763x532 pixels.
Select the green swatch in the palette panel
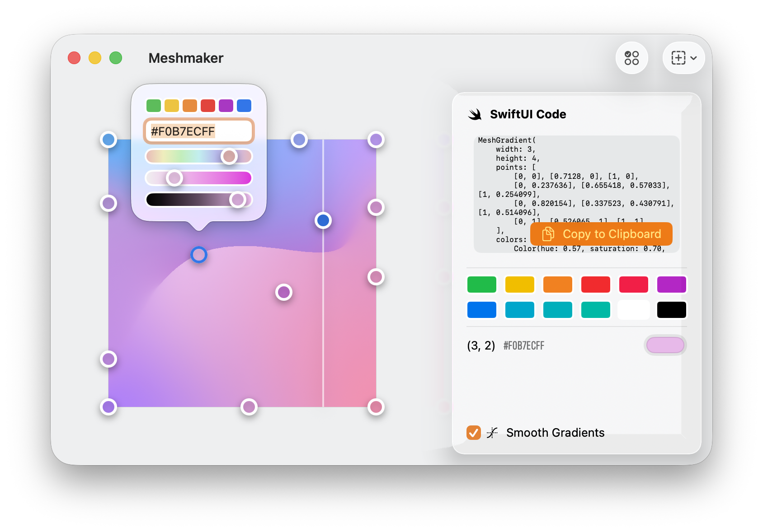click(482, 285)
